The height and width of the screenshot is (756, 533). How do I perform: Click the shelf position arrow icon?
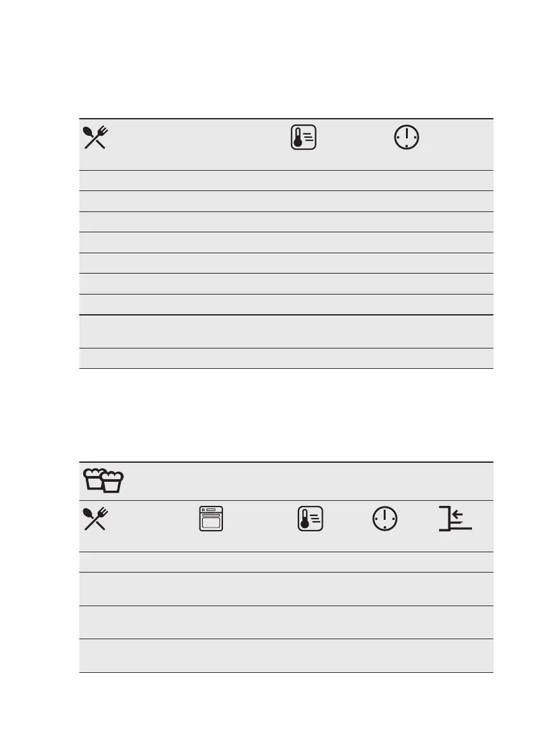coord(455,519)
